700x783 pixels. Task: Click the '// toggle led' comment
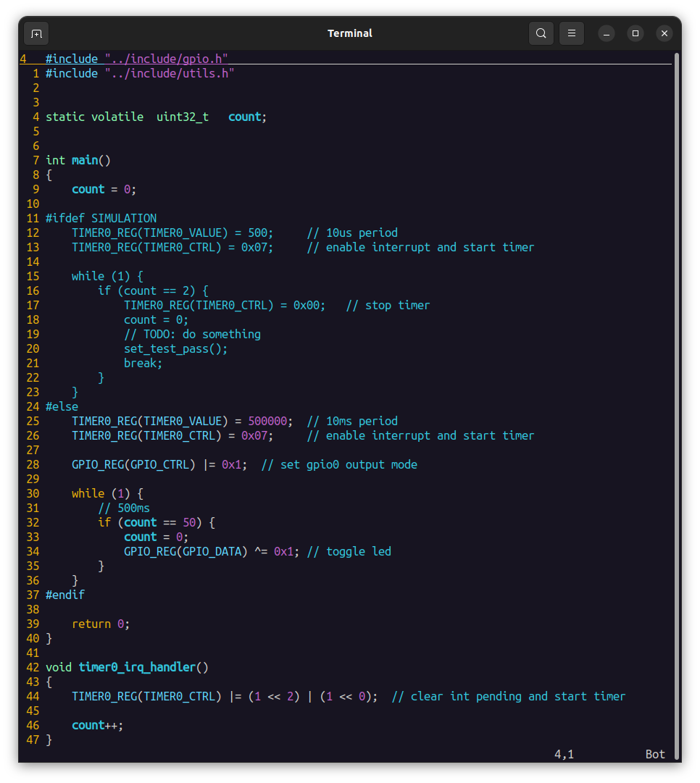[x=349, y=551]
